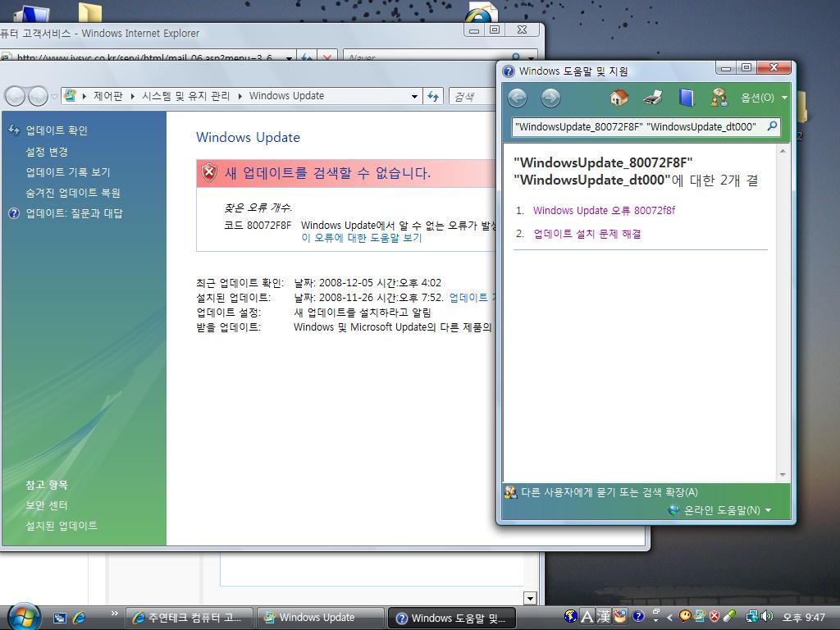Expand arrow before 제어판 breadcrumb
Screen dimensions: 840x630
(x=84, y=97)
